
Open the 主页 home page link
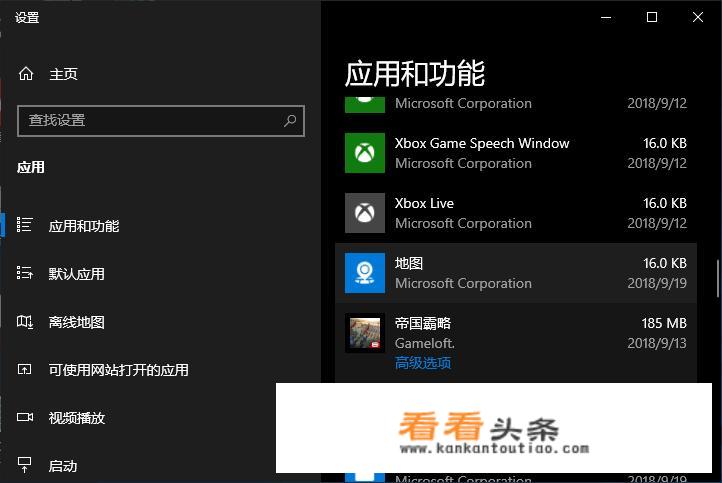click(x=64, y=74)
